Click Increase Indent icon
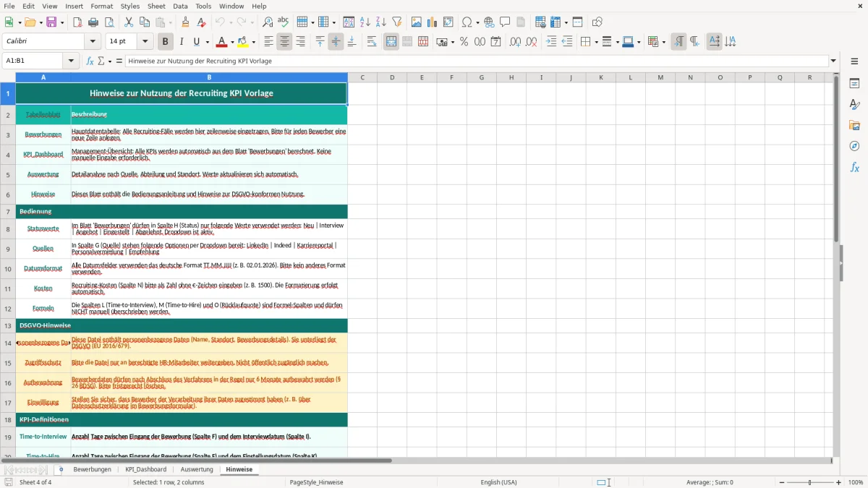The height and width of the screenshot is (488, 868). click(x=551, y=42)
